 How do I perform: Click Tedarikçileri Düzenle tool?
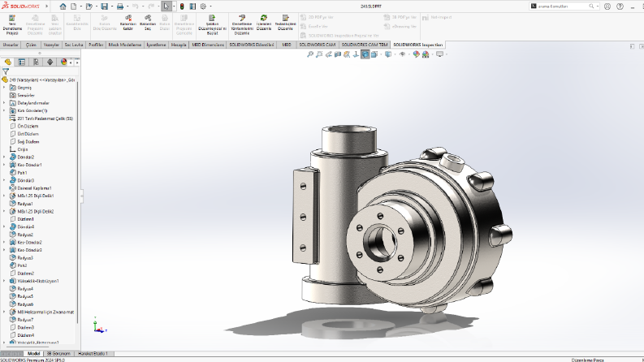pyautogui.click(x=285, y=23)
